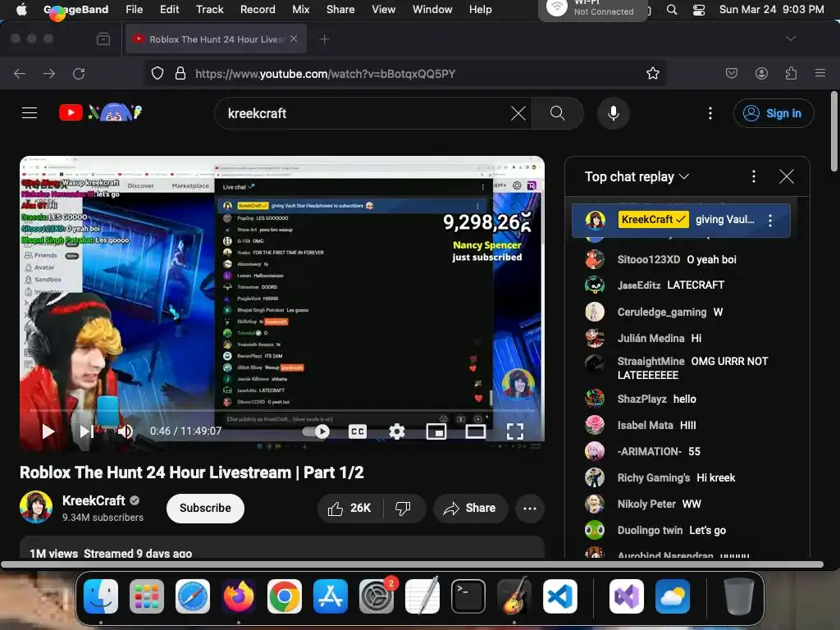
Task: Reload the page
Action: (79, 73)
